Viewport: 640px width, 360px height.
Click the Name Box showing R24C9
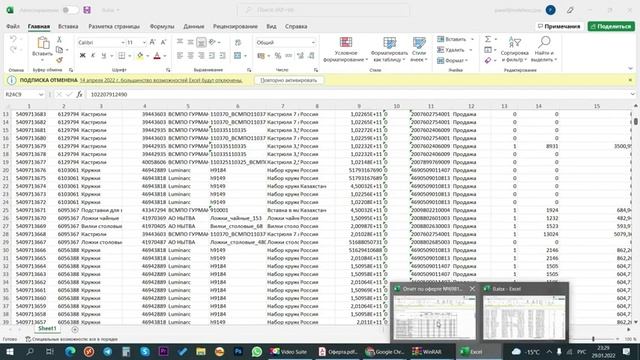tap(24, 94)
